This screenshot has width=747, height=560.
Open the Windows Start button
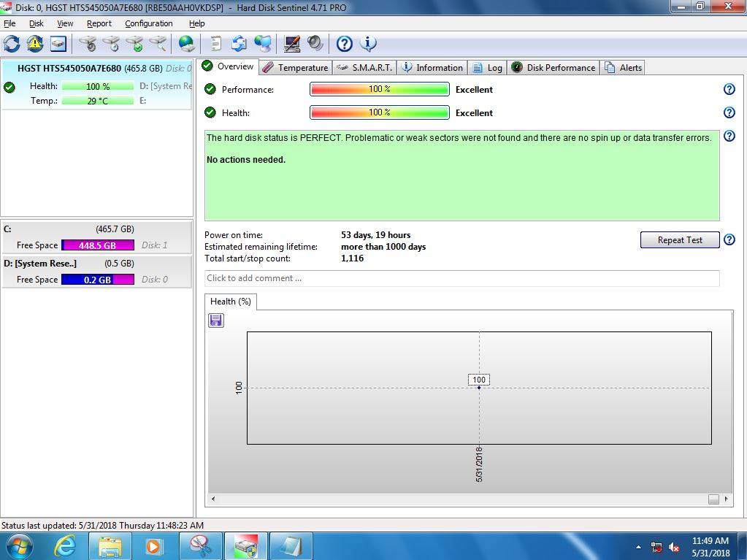18,546
